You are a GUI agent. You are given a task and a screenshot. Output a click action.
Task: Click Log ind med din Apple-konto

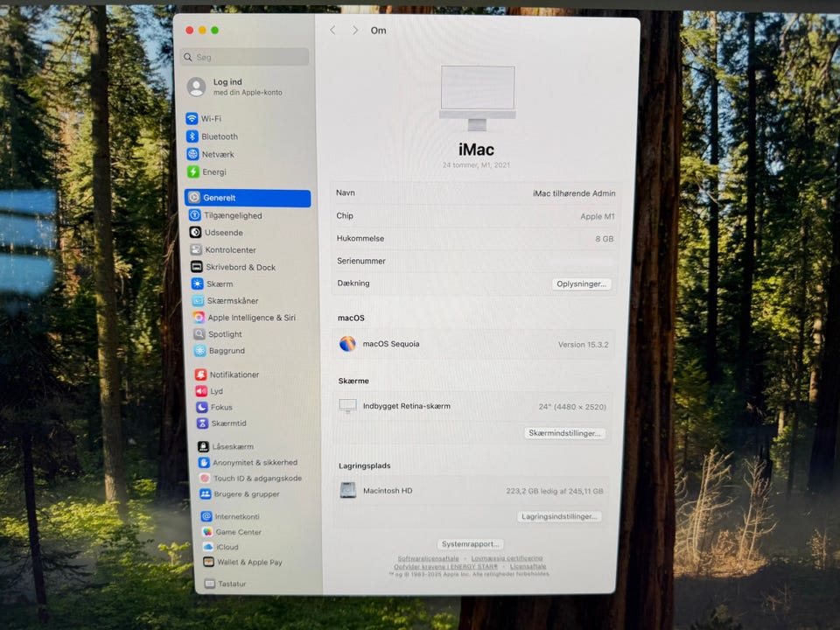(235, 87)
